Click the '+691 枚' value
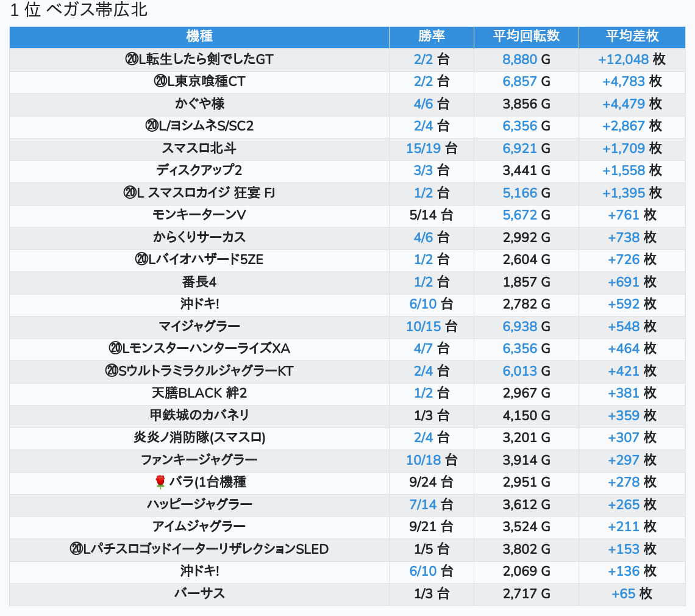 632,282
